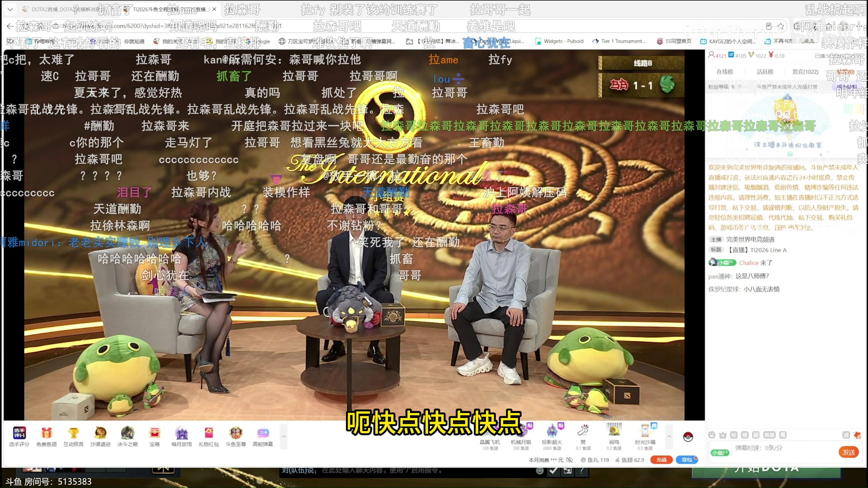This screenshot has width=868, height=488.
Task: Click the 发送 send button
Action: click(849, 452)
